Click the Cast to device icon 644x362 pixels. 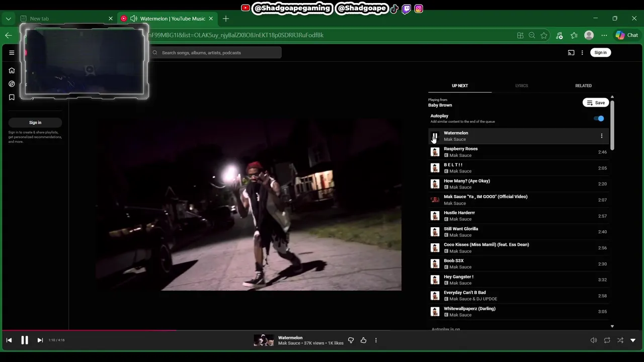(x=571, y=52)
